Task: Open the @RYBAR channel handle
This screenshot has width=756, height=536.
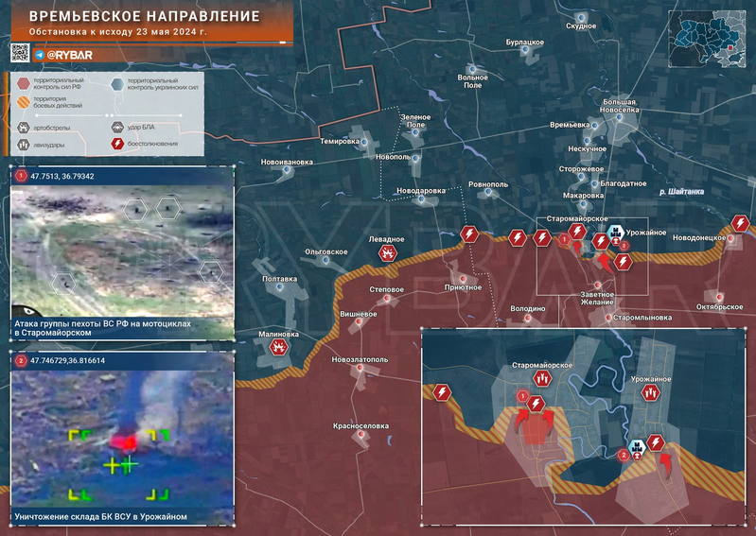Action: [67, 56]
